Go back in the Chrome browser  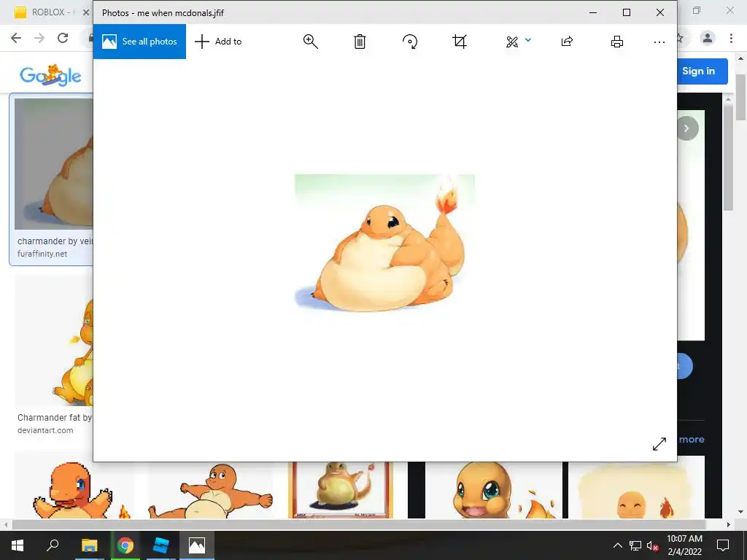tap(16, 38)
